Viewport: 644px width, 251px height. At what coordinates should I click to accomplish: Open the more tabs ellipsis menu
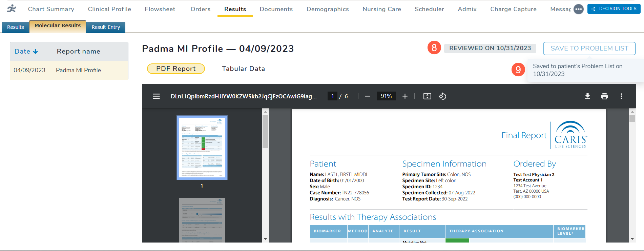[579, 9]
